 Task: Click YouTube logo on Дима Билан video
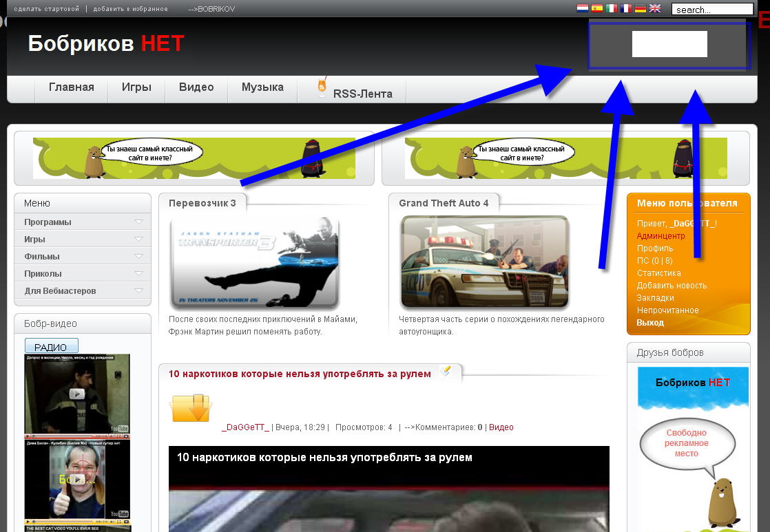pyautogui.click(x=119, y=514)
